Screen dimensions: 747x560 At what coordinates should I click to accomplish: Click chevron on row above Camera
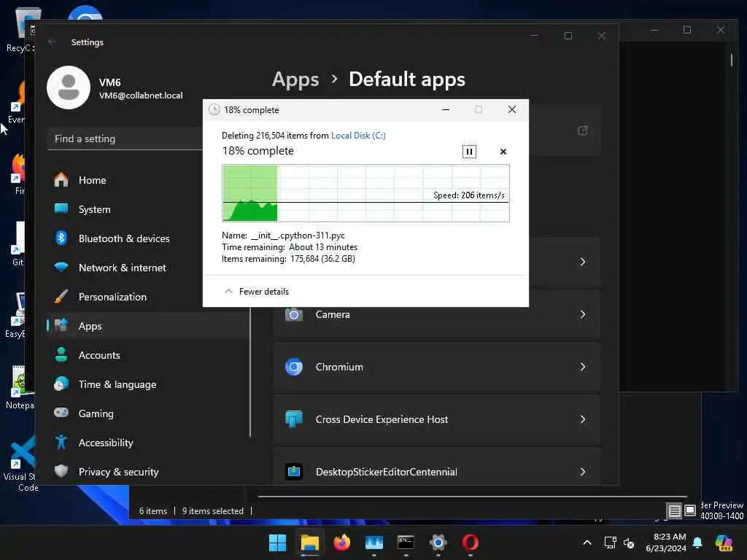click(x=583, y=262)
